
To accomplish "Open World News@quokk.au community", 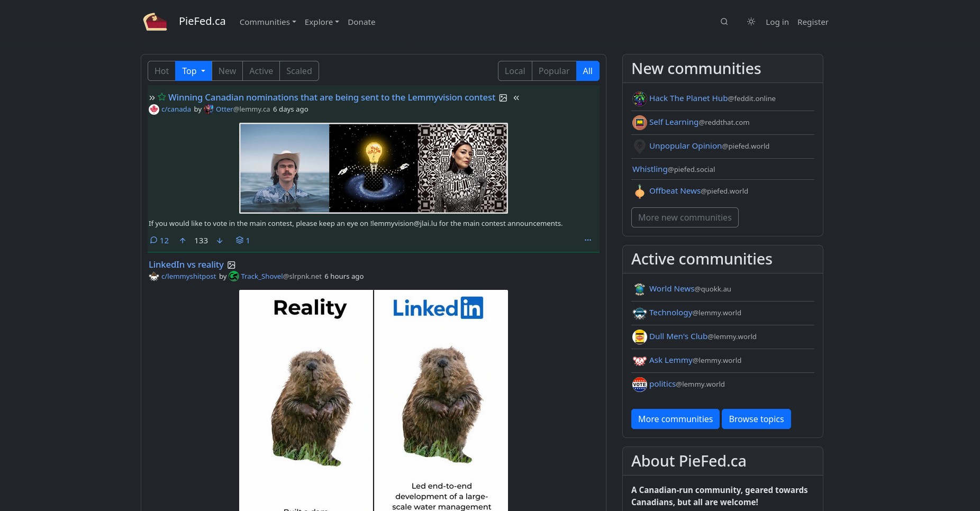I will (690, 289).
